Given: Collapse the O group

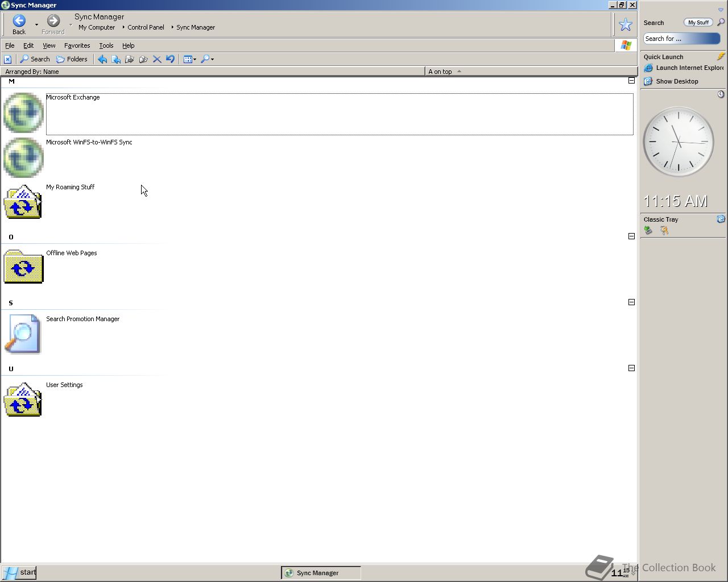Looking at the screenshot, I should click(x=631, y=236).
